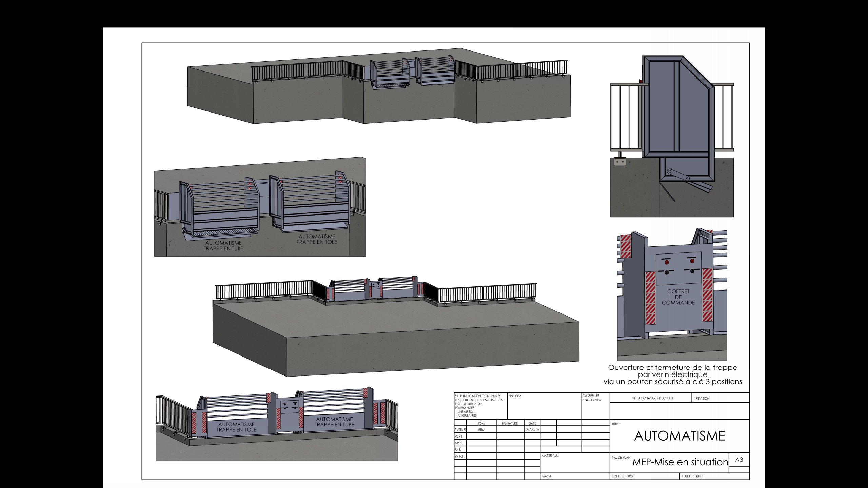
Task: Click the FEUILLE 1 SUR 1 cell
Action: (x=692, y=476)
